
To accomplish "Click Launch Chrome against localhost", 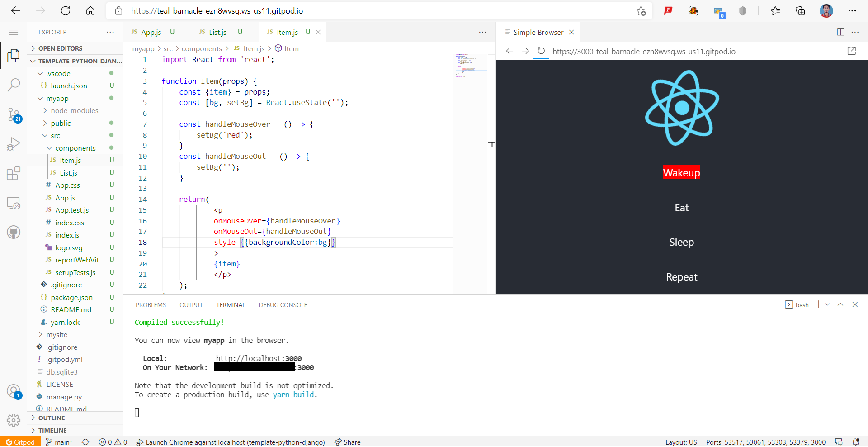I will (231, 442).
